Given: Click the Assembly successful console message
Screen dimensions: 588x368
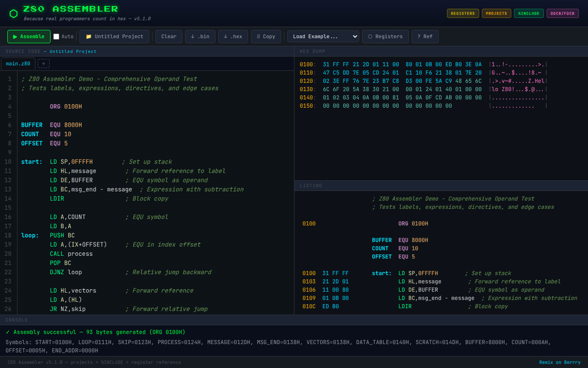Looking at the screenshot, I should 96,332.
